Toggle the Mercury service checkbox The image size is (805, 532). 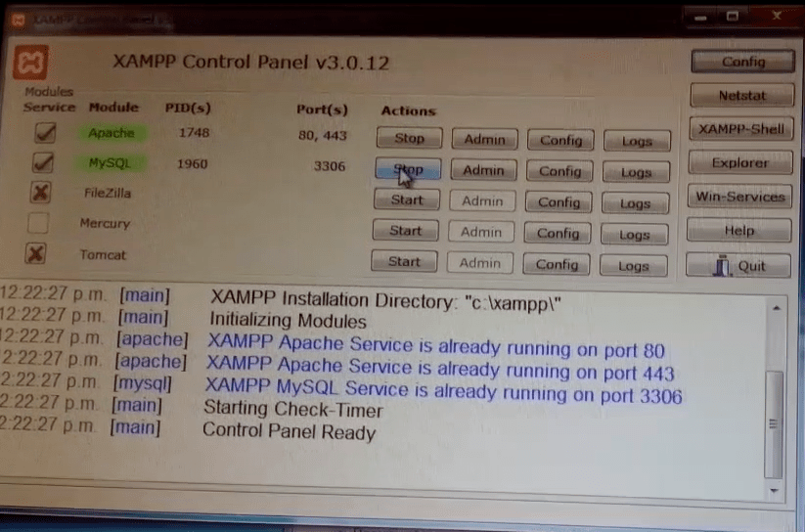(x=38, y=223)
